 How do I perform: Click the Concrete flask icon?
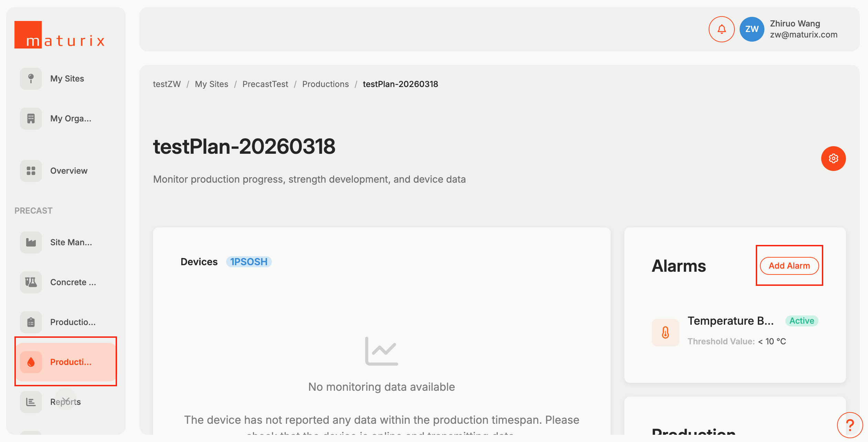[x=31, y=282]
